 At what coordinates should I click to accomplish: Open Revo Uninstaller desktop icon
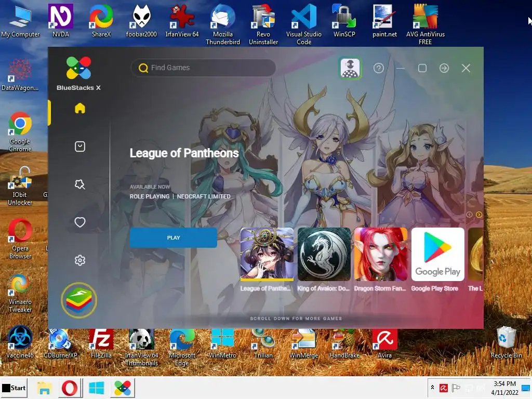point(263,24)
